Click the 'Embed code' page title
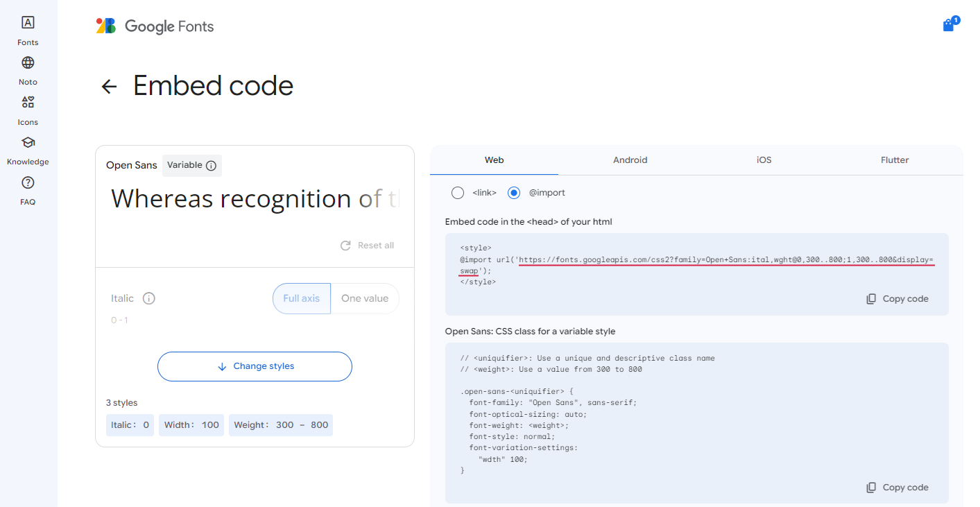Viewport: 980px width, 507px height. (x=214, y=86)
